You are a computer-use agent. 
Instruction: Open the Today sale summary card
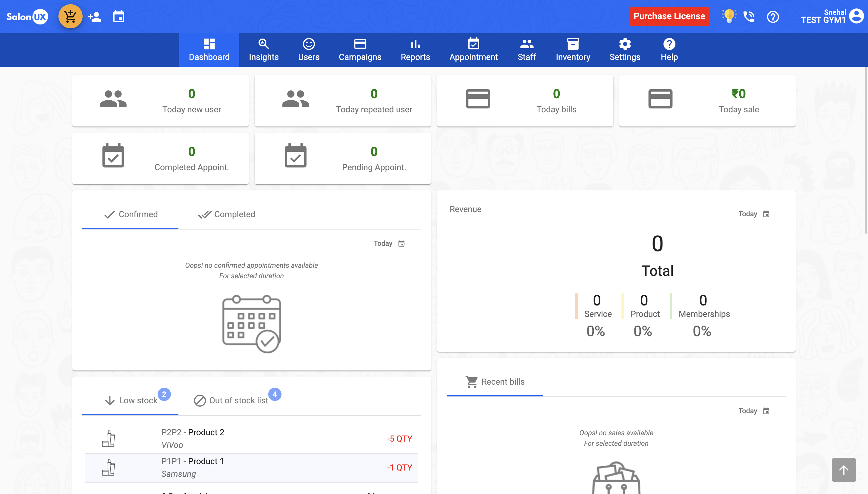tap(707, 100)
